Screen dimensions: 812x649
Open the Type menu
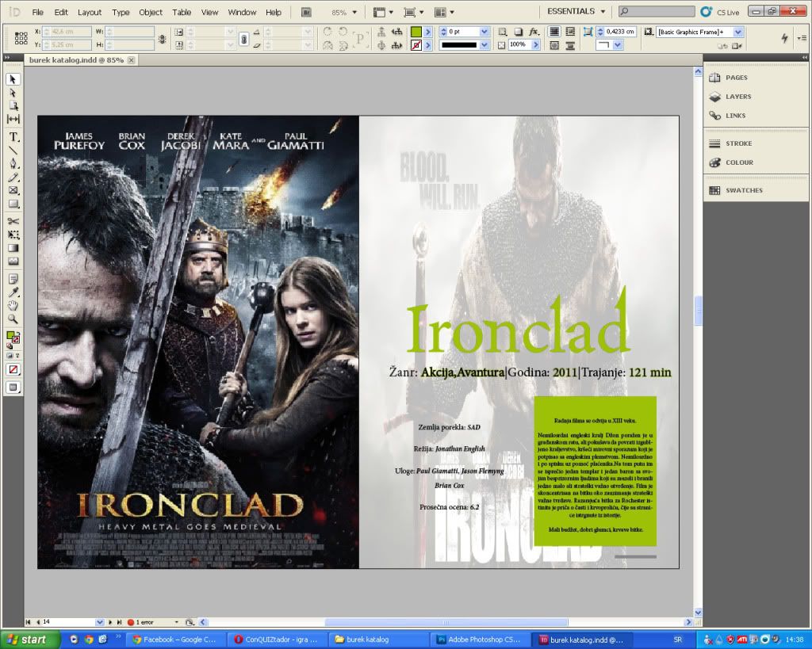[121, 13]
